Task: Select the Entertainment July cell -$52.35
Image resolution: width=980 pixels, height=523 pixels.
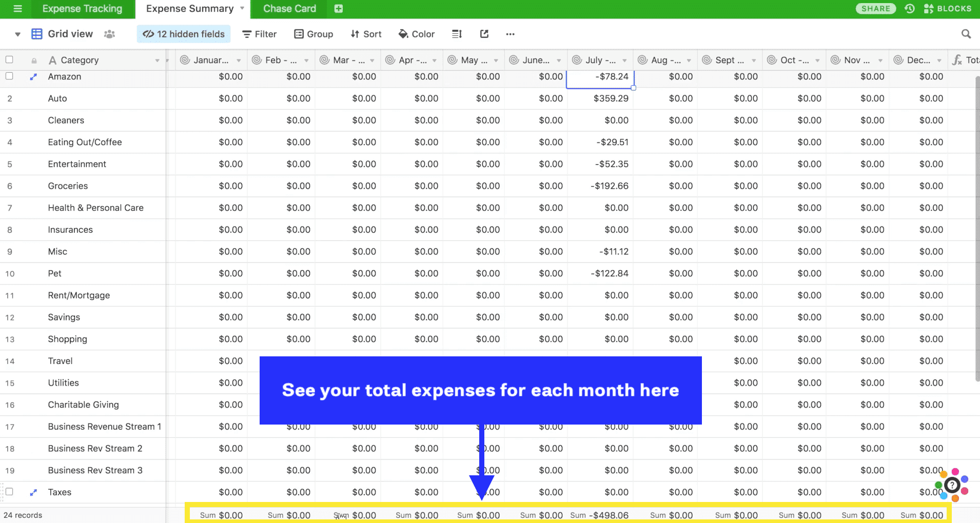Action: pyautogui.click(x=600, y=164)
